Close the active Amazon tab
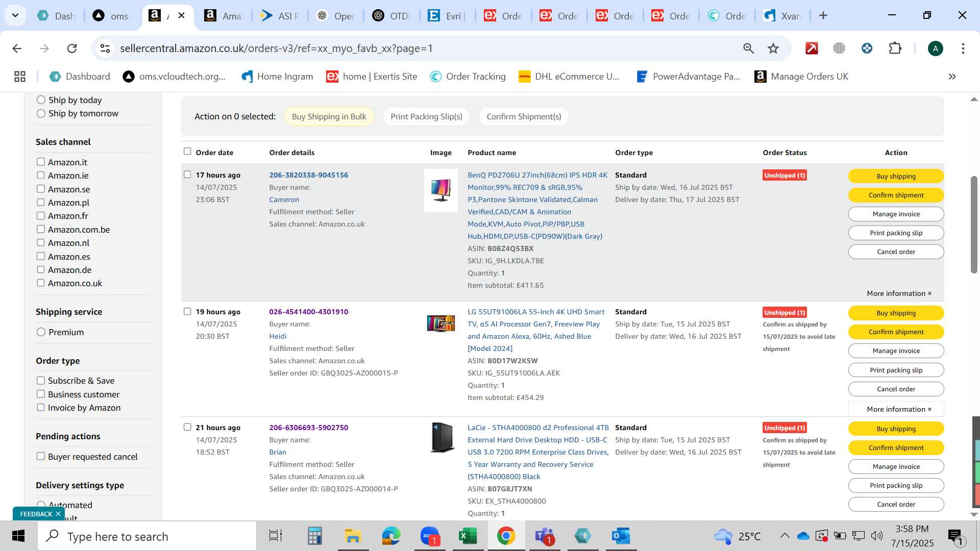This screenshot has height=551, width=980. click(x=181, y=15)
